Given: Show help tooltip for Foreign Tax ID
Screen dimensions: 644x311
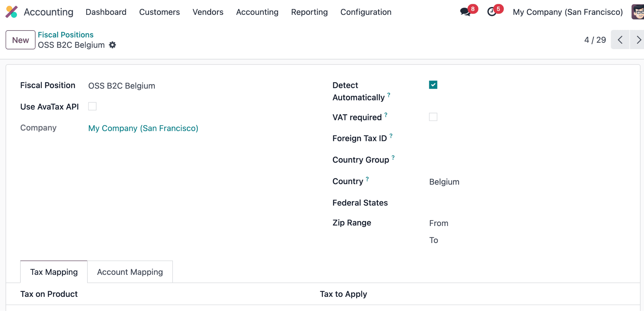Looking at the screenshot, I should pyautogui.click(x=391, y=136).
